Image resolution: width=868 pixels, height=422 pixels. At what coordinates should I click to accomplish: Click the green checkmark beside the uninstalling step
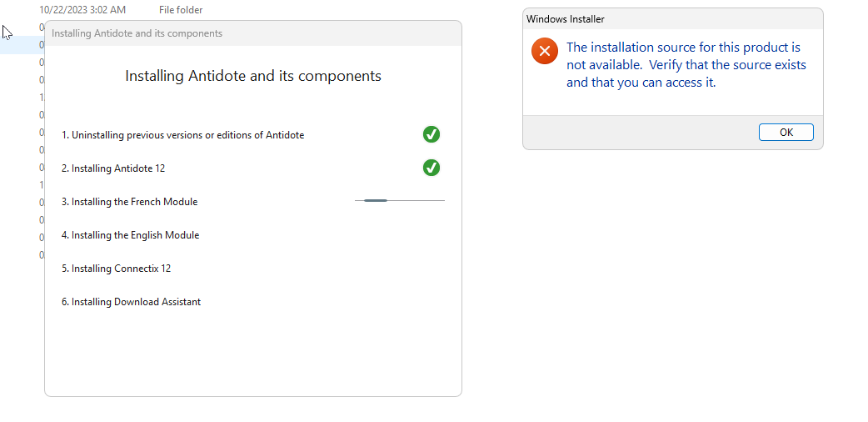click(432, 134)
